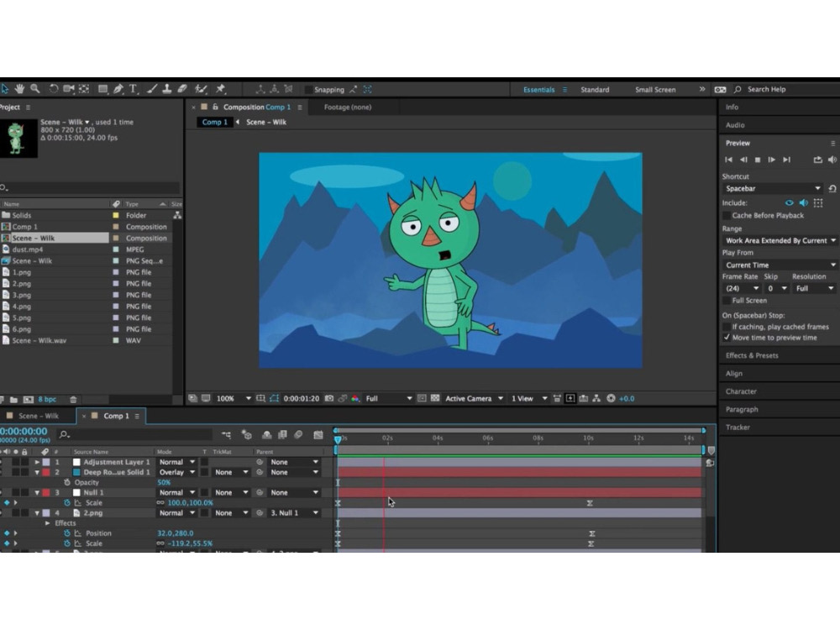The height and width of the screenshot is (630, 840).
Task: Take a snapshot with the camera icon
Action: (x=329, y=398)
